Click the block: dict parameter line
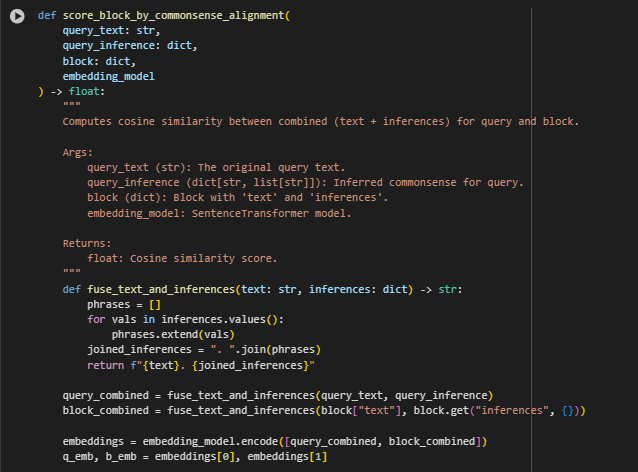638x472 pixels. (99, 61)
